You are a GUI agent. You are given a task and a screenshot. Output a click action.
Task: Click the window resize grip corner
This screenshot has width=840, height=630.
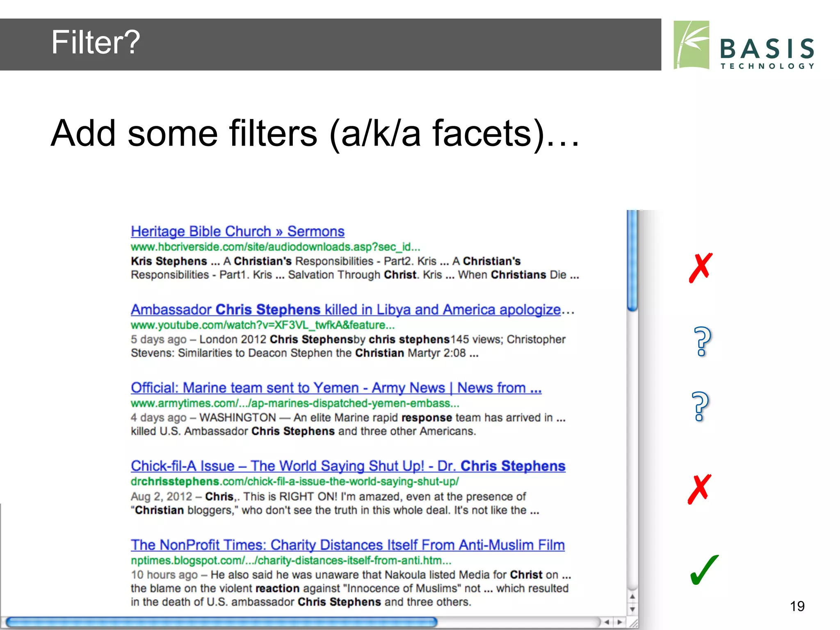(633, 623)
